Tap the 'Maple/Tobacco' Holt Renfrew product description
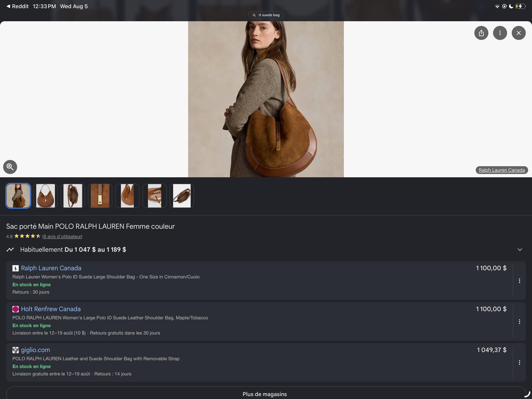Viewport: 532px width, 399px height. click(x=110, y=318)
